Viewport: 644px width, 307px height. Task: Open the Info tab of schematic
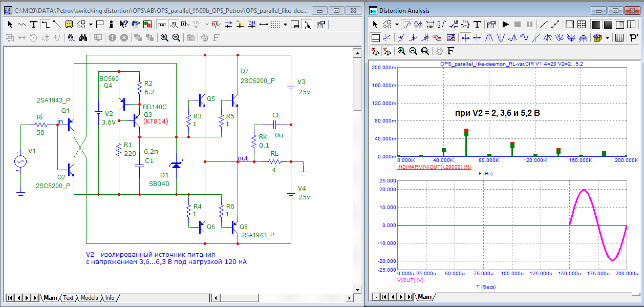(110, 298)
